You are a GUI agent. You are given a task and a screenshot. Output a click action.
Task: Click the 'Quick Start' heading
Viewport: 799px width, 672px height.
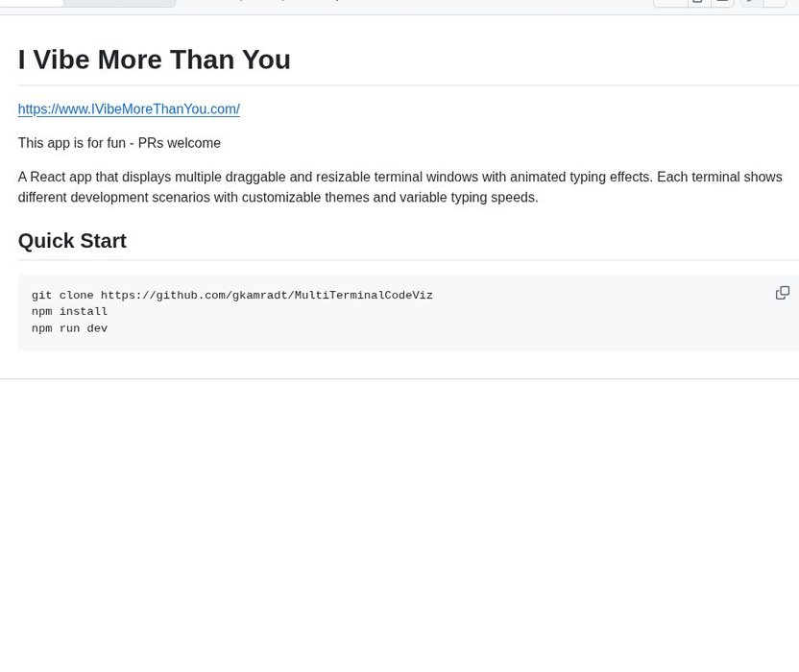(x=72, y=241)
